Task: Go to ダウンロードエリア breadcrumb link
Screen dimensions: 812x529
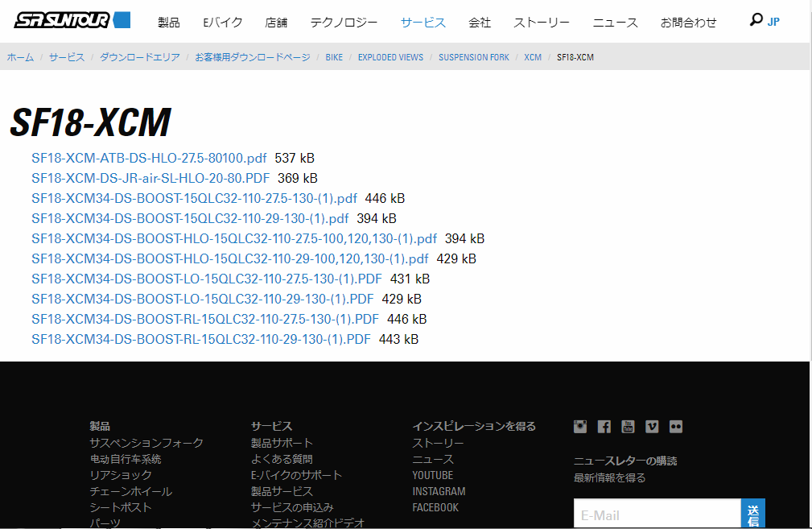Action: (140, 57)
